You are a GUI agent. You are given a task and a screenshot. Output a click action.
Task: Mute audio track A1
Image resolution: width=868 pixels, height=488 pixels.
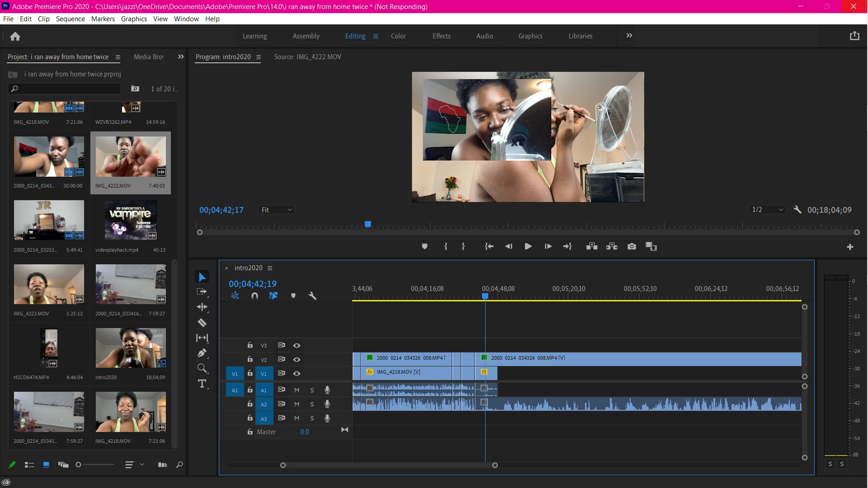click(297, 390)
